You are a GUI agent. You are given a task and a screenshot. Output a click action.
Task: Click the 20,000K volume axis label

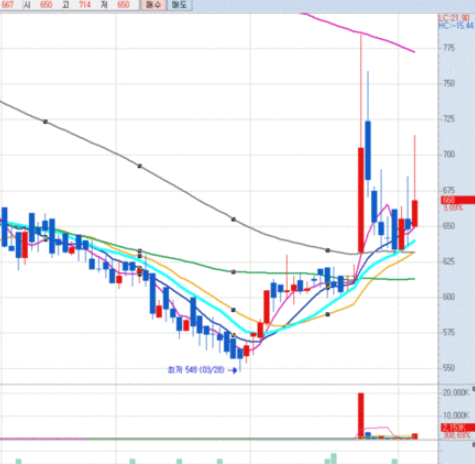tap(456, 392)
